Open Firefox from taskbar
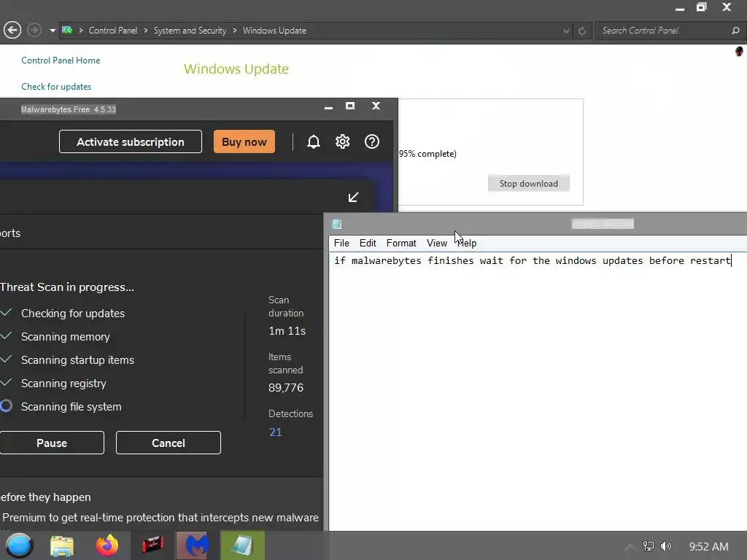This screenshot has width=747, height=560. pyautogui.click(x=107, y=545)
